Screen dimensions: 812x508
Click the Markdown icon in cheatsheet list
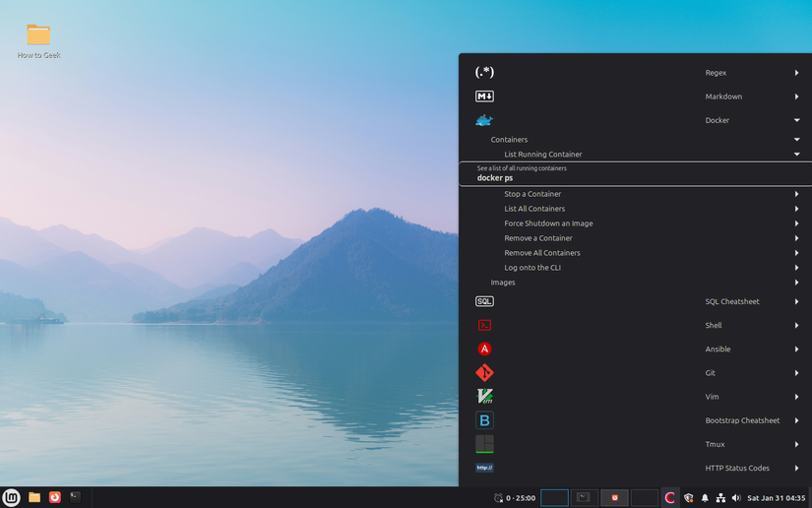[484, 96]
